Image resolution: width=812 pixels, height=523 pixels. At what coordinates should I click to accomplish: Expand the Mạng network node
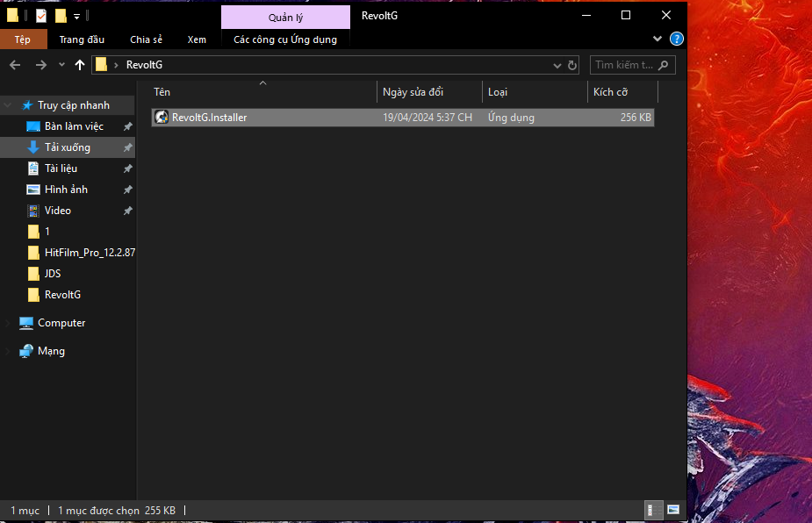point(9,351)
